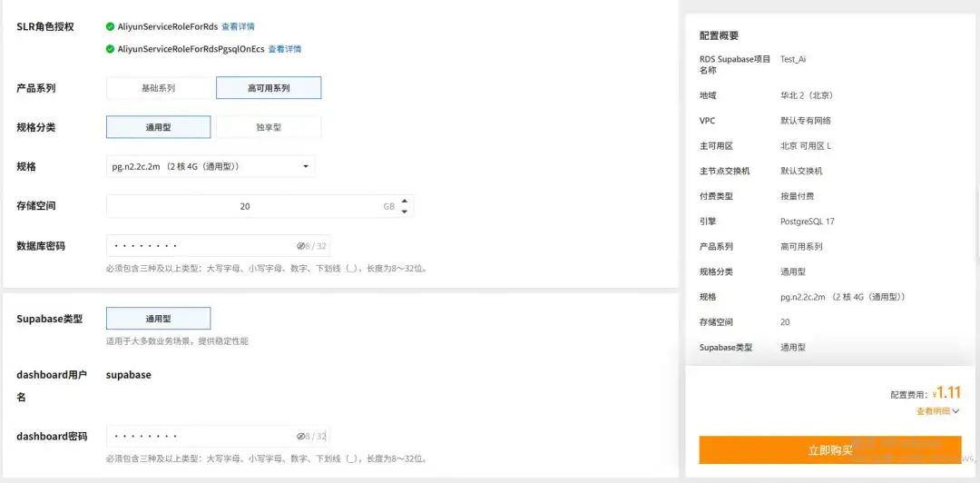Choose 独享型 under 规格分类

pos(269,127)
